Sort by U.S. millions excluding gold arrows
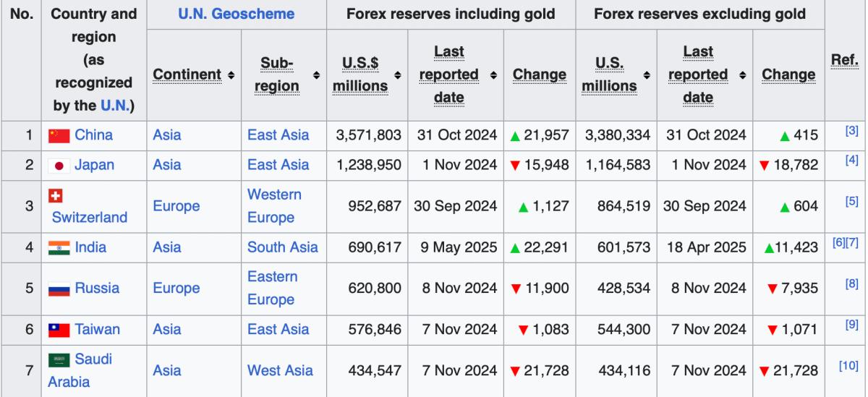 [647, 75]
